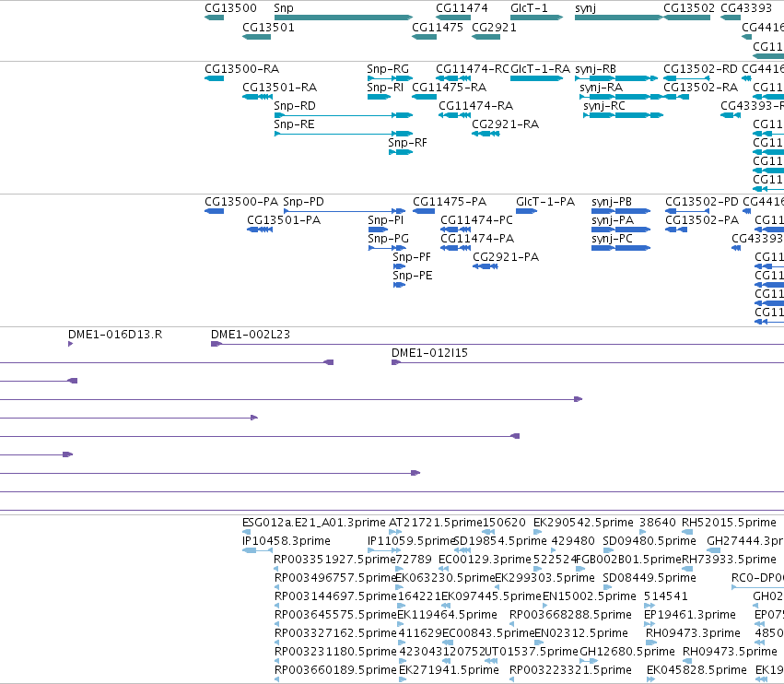Open the Snp-PE protein
Viewport: 784px width, 684px height.
coord(399,285)
